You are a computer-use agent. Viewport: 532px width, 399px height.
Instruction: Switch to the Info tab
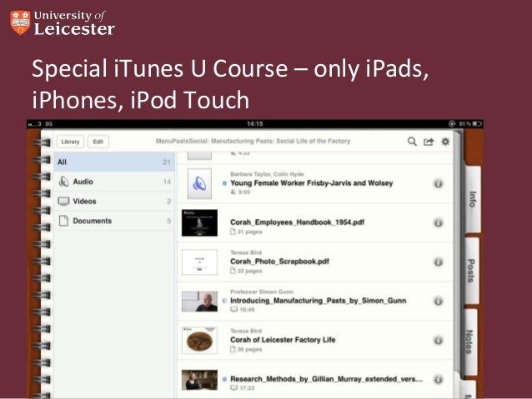(472, 199)
